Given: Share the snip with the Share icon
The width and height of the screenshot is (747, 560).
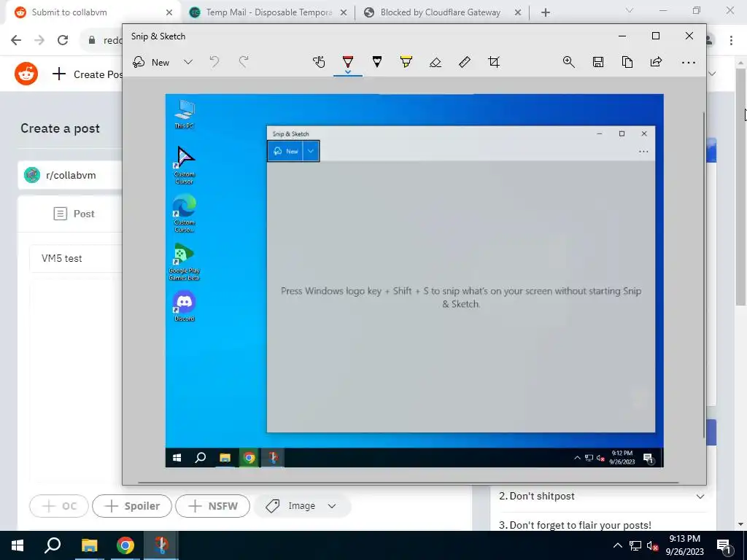Looking at the screenshot, I should [656, 62].
